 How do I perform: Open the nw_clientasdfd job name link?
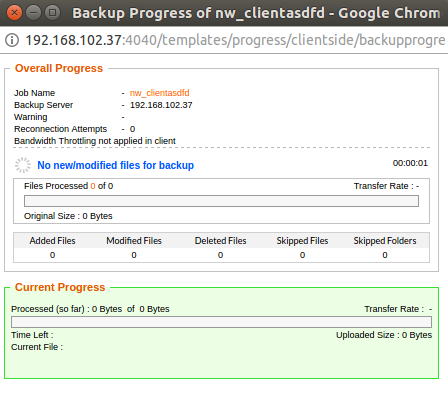[159, 93]
